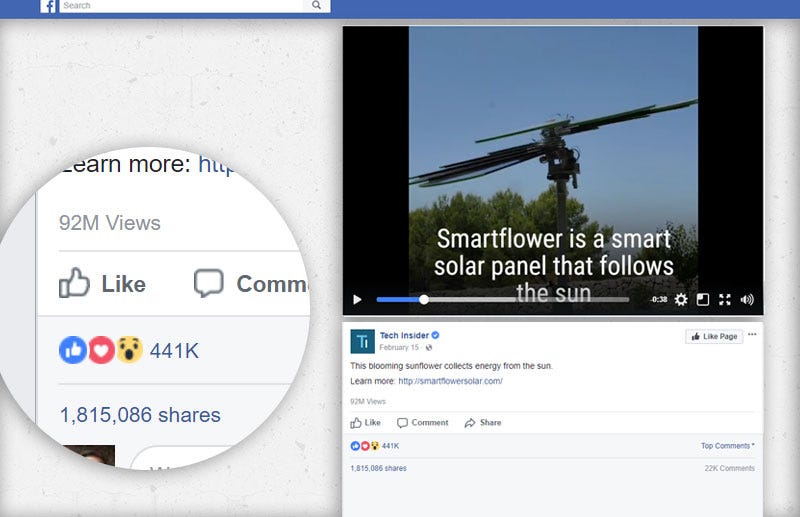800x517 pixels.
Task: Mute the video volume icon
Action: [x=747, y=300]
